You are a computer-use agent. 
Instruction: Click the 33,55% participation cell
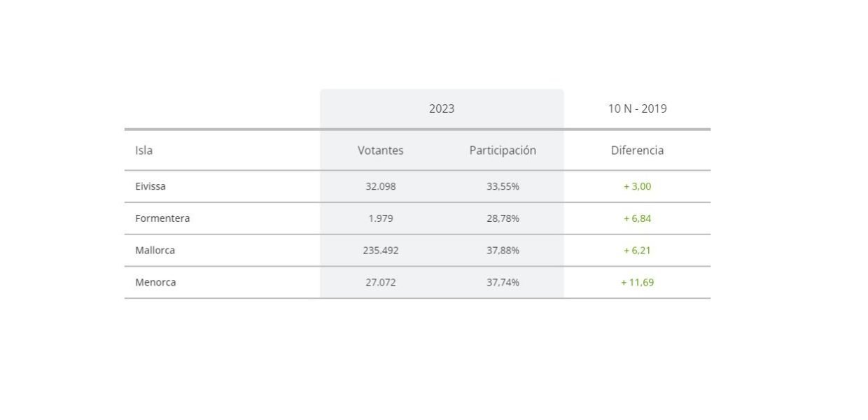503,186
